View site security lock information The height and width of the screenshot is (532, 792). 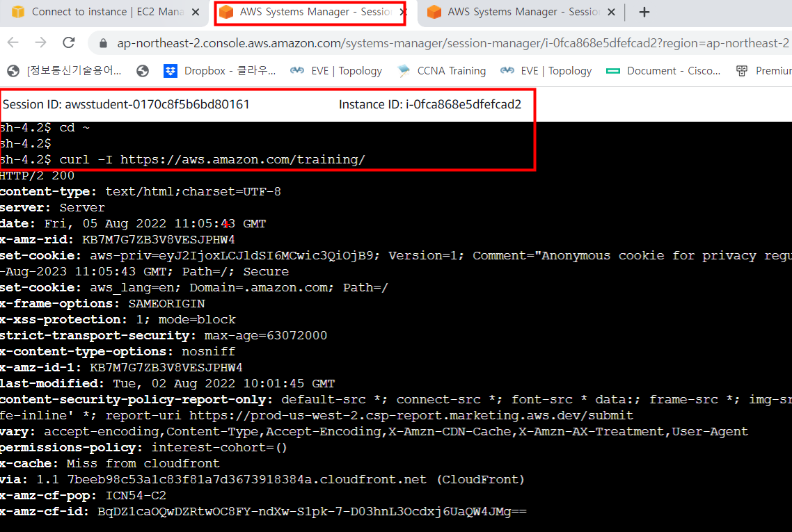[x=104, y=43]
